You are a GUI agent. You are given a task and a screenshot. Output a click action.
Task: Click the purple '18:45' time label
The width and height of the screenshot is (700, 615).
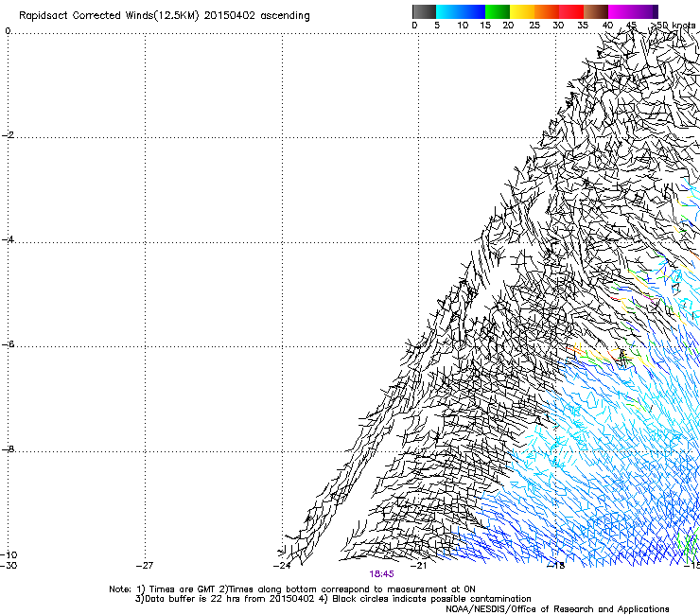pyautogui.click(x=382, y=574)
